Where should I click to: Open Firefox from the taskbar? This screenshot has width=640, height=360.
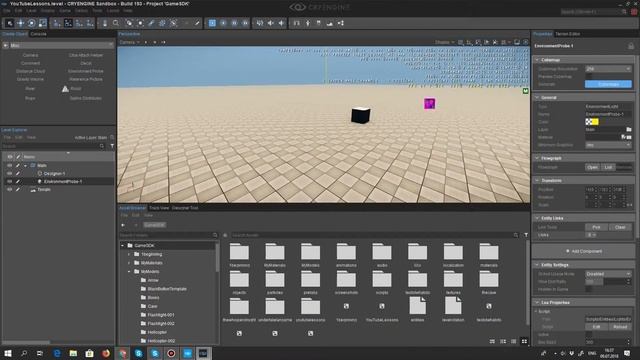click(106, 353)
